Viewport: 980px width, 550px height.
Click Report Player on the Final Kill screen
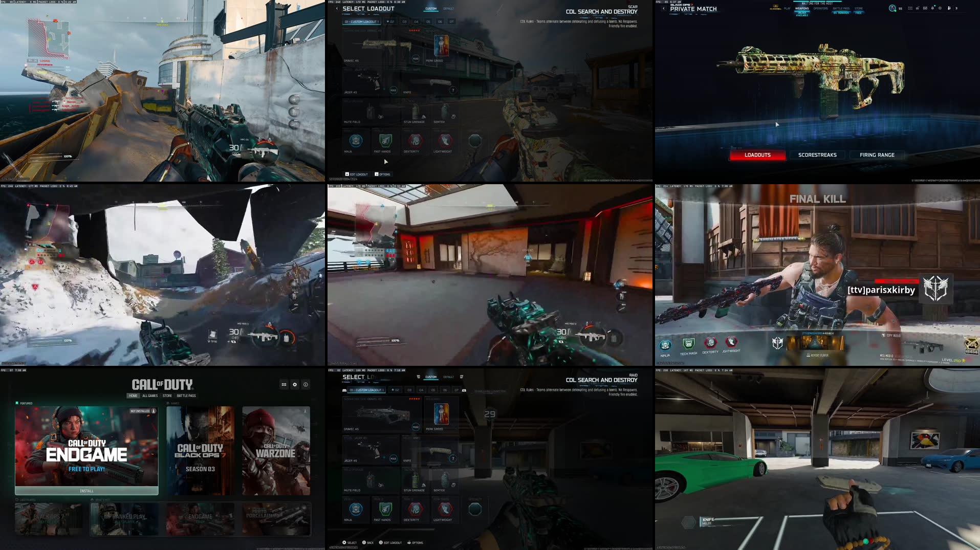(x=818, y=355)
